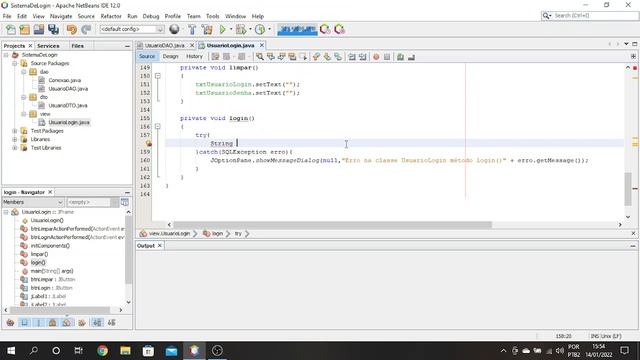Image resolution: width=640 pixels, height=360 pixels.
Task: Expand the Test Packages node
Action: coord(15,131)
